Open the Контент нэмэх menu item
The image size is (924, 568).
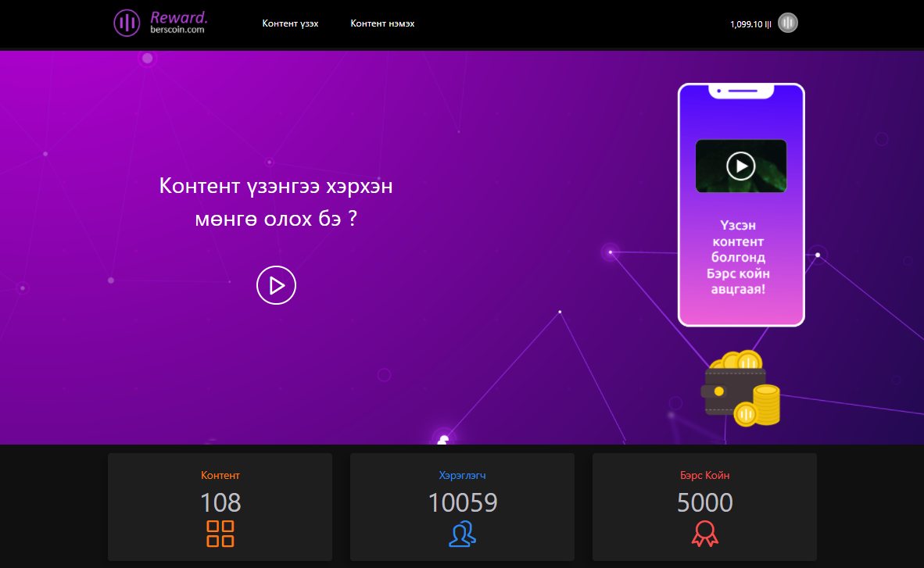pos(382,23)
